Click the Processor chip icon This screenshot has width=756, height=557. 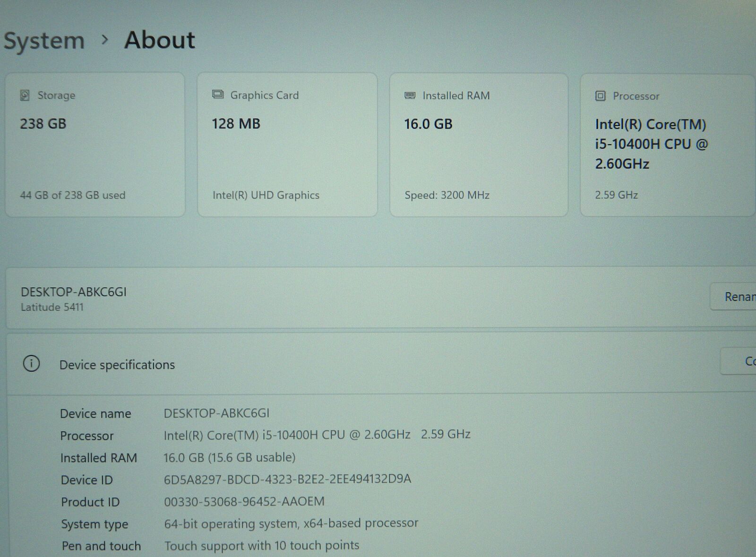tap(600, 96)
